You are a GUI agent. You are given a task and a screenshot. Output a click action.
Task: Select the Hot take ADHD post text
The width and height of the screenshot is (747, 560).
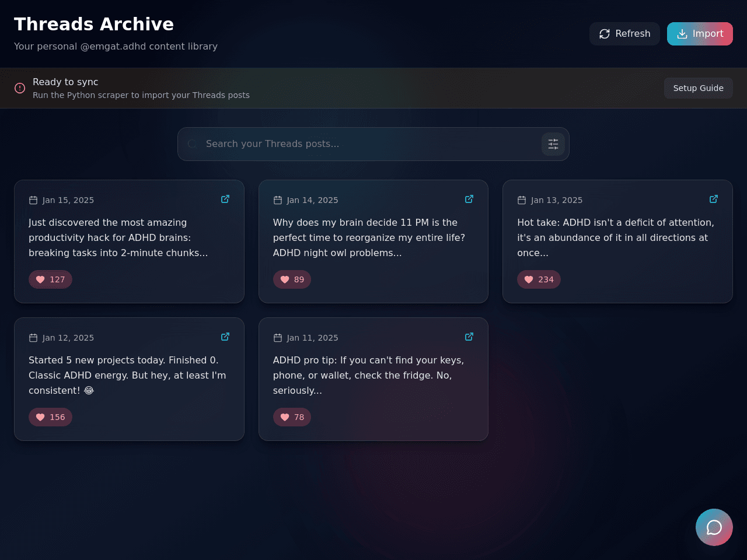616,237
